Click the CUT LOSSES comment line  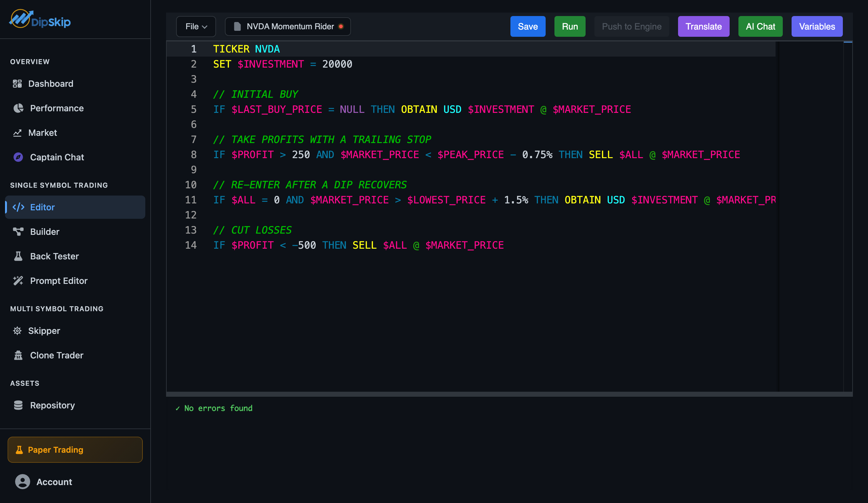(x=252, y=230)
